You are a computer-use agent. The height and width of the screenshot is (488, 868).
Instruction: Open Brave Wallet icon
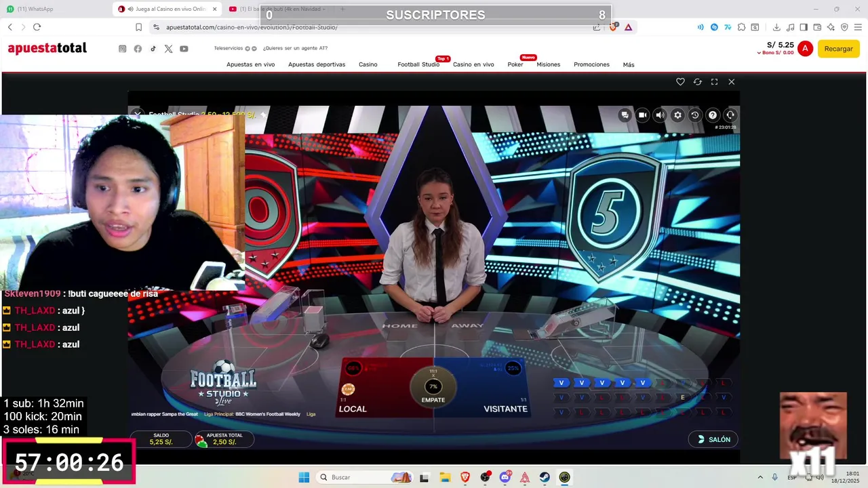(817, 27)
